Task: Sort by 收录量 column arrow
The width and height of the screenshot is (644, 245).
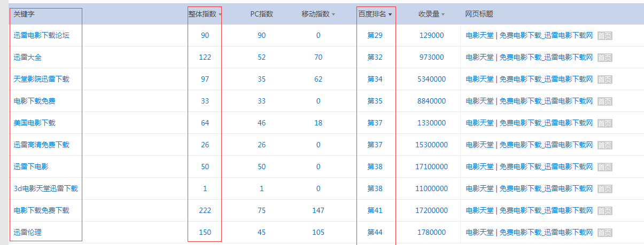Action: [x=443, y=14]
